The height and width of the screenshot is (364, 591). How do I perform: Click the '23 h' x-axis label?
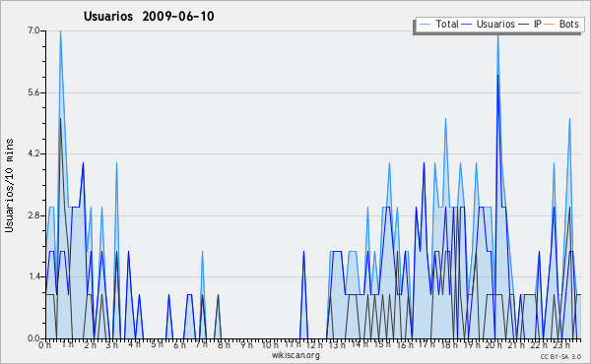click(560, 344)
